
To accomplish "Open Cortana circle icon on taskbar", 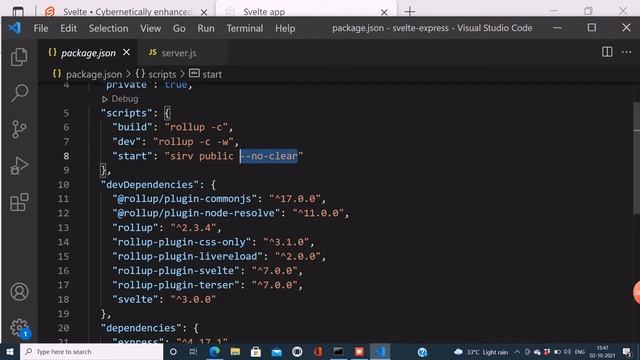I will point(173,351).
